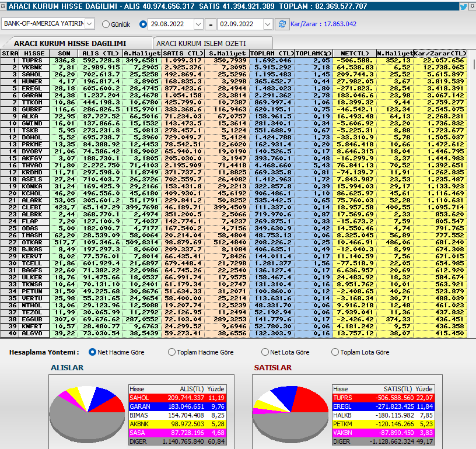Image resolution: width=476 pixels, height=449 pixels.
Task: Click the Kar/Zarar value 12.738.065
Action: 440,68
